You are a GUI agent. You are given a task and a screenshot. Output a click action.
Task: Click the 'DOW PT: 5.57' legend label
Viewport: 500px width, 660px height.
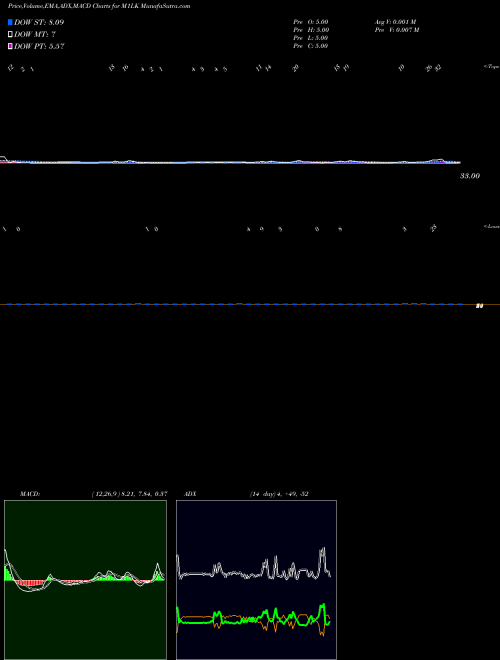pos(39,47)
